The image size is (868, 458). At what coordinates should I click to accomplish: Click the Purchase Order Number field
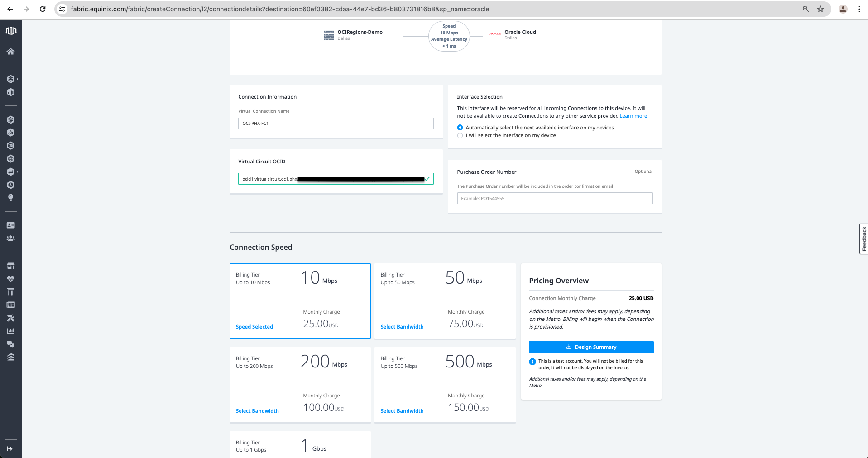tap(555, 198)
